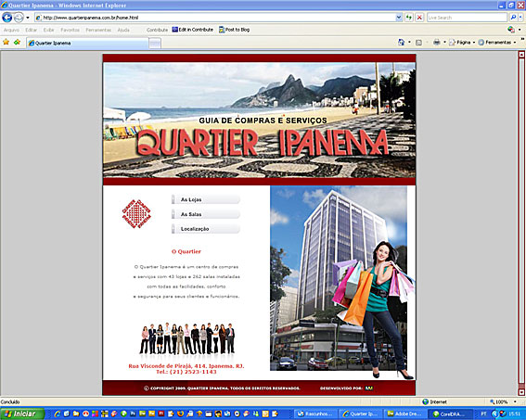This screenshot has height=420, width=526.
Task: Click the address bar URL field
Action: tap(214, 18)
